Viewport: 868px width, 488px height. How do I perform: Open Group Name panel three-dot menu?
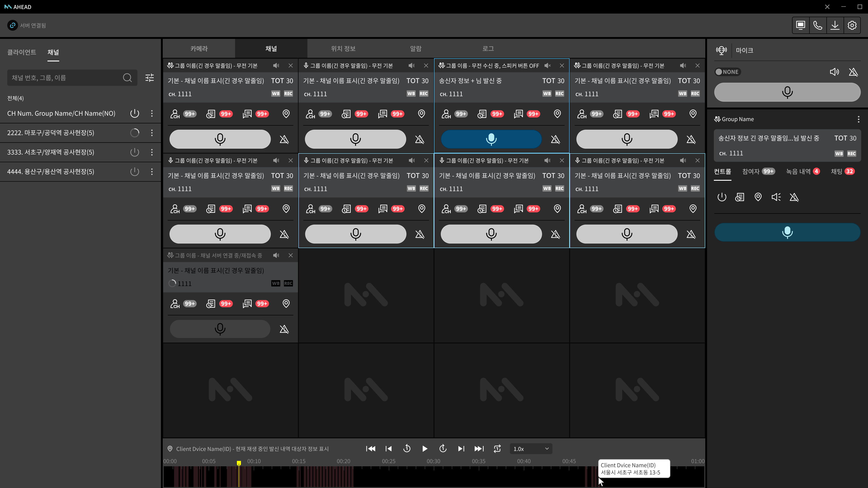pyautogui.click(x=858, y=119)
